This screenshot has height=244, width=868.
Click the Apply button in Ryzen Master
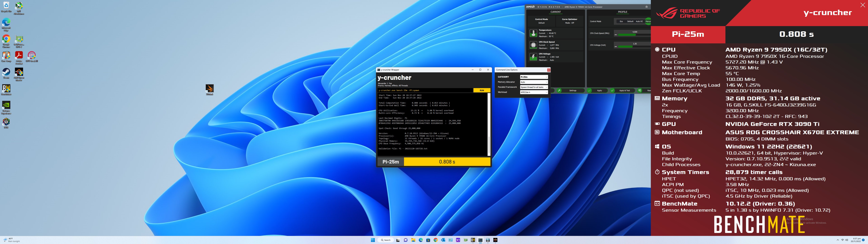[x=597, y=91]
